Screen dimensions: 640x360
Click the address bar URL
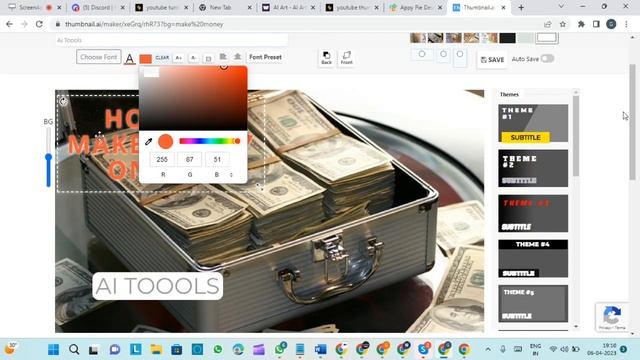[144, 24]
